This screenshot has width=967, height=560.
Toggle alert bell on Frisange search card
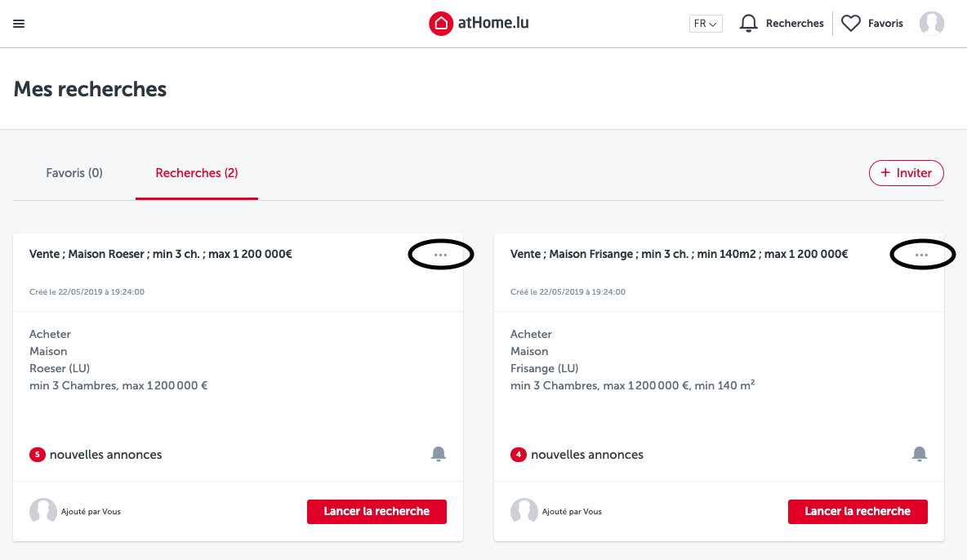coord(919,454)
